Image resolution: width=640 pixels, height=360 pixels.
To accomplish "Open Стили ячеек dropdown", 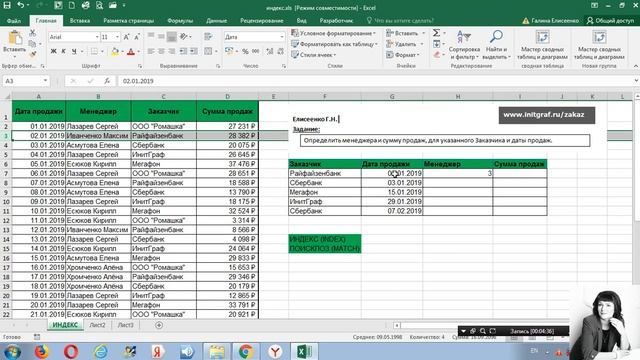I will [x=314, y=54].
